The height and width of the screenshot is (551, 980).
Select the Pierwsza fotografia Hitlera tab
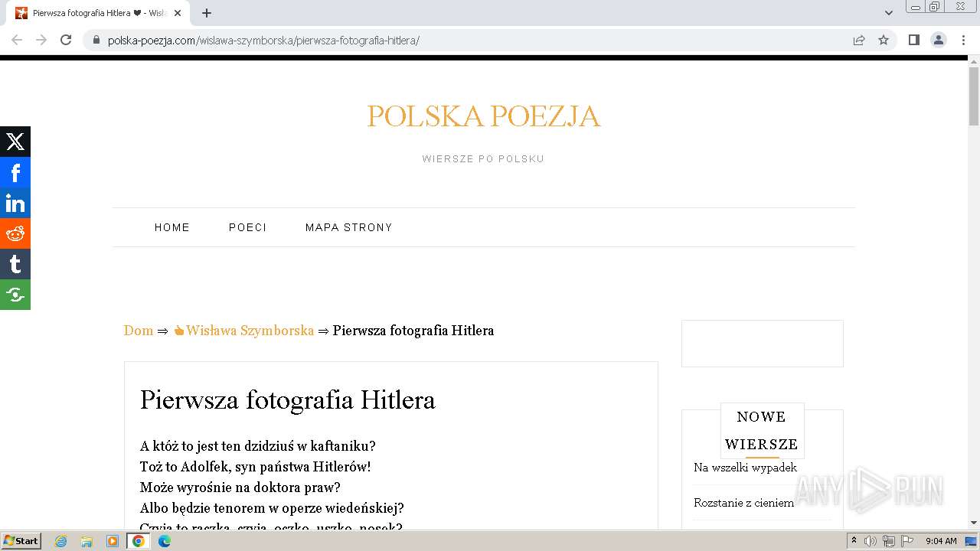(100, 13)
